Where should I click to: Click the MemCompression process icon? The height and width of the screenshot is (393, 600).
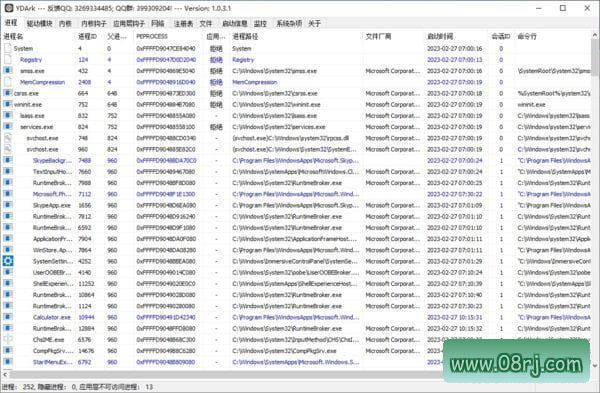(x=8, y=82)
